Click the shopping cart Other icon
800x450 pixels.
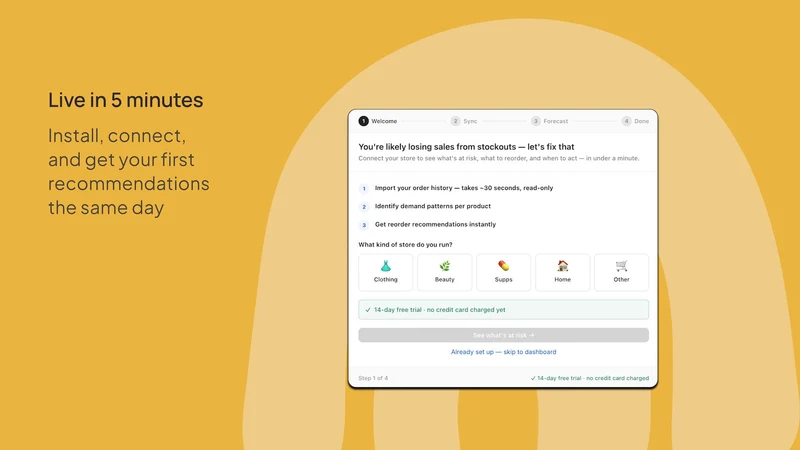pos(621,266)
